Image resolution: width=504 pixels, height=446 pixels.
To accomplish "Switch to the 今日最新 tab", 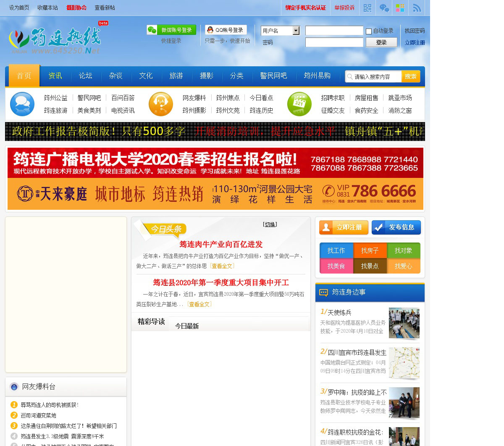I will click(x=186, y=326).
